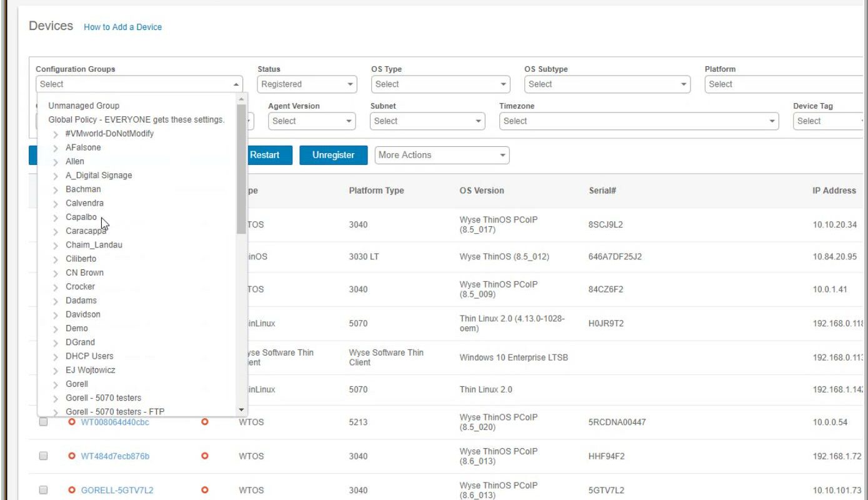Tick the checkbox for GORELL-5GTV7L2

pos(43,491)
